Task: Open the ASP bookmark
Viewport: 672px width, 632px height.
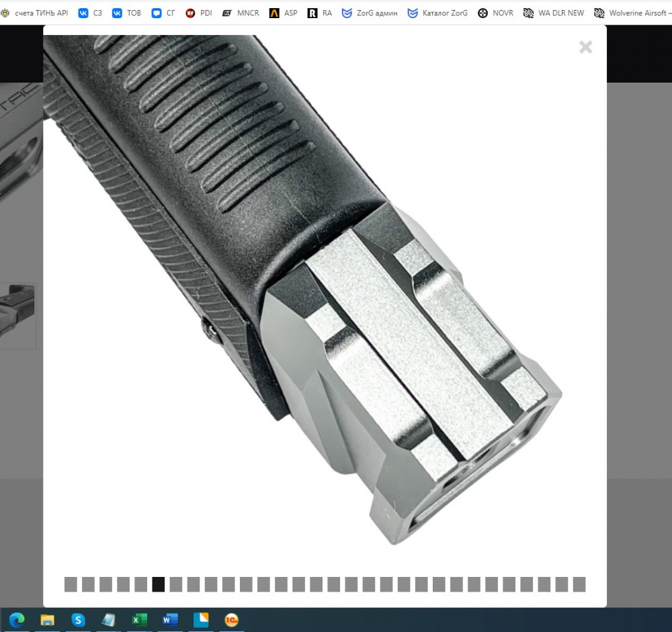Action: 283,13
